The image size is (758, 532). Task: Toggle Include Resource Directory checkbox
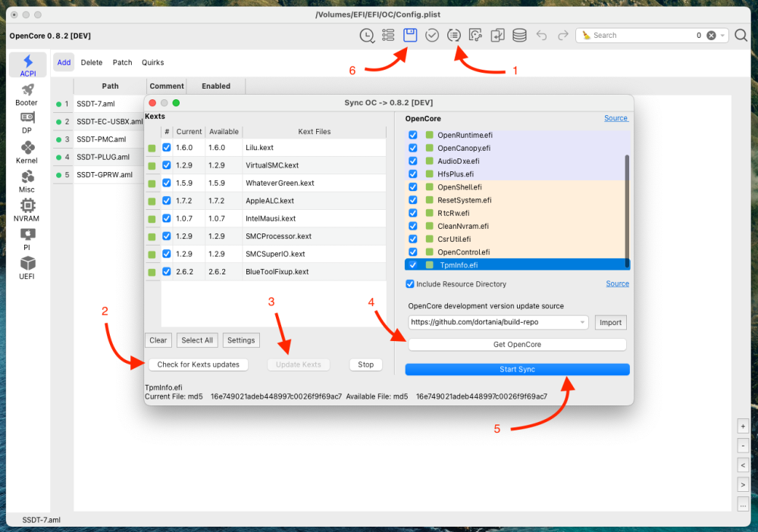tap(410, 283)
